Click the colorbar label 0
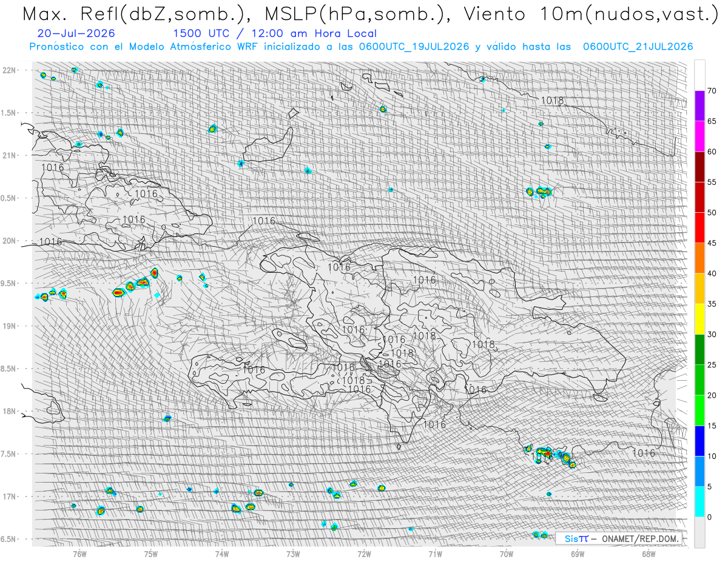728x562 pixels. pyautogui.click(x=710, y=517)
